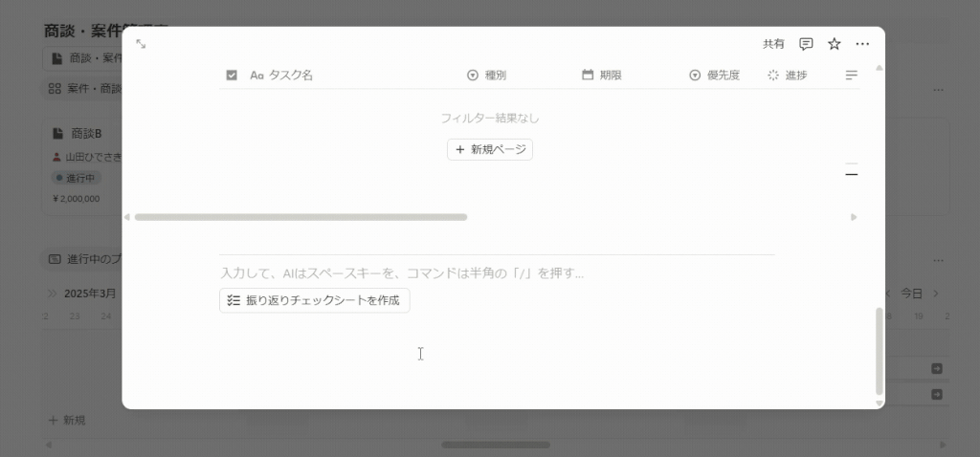The height and width of the screenshot is (457, 980).
Task: Click modal vertical scroll down arrow
Action: pyautogui.click(x=880, y=403)
